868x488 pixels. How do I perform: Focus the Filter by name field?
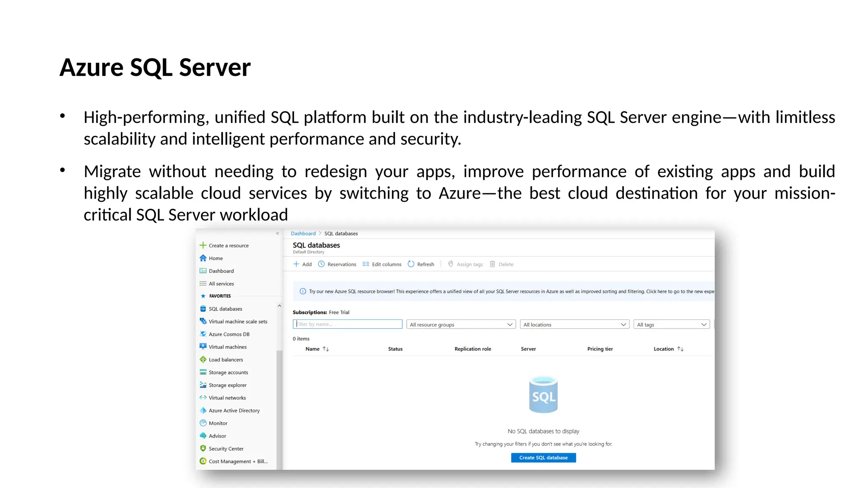pyautogui.click(x=348, y=324)
